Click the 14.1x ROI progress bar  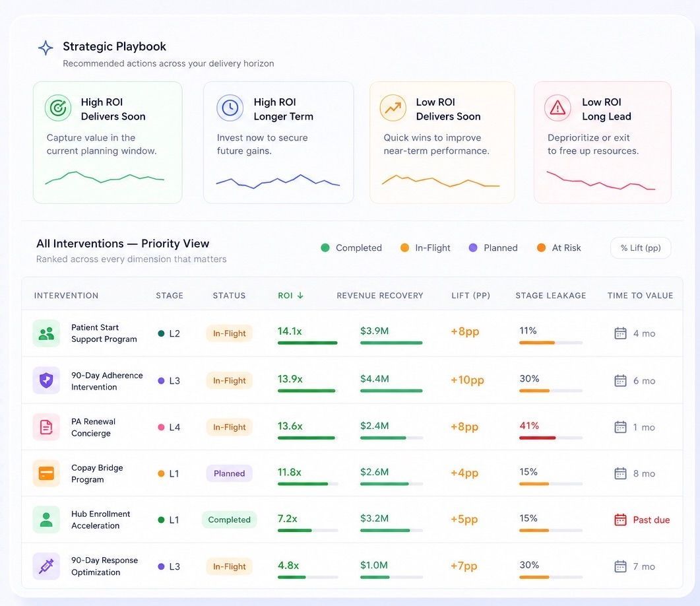[307, 343]
